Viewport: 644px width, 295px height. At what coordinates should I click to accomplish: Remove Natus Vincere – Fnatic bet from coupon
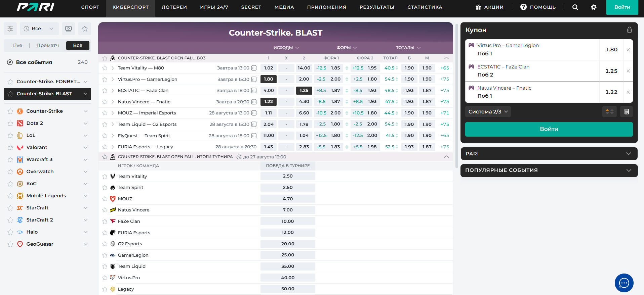tap(628, 92)
